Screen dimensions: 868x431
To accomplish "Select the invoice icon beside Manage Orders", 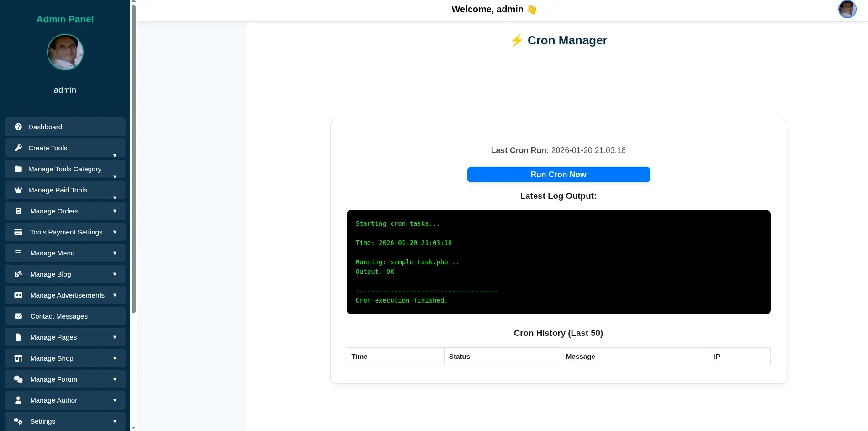I will point(18,211).
